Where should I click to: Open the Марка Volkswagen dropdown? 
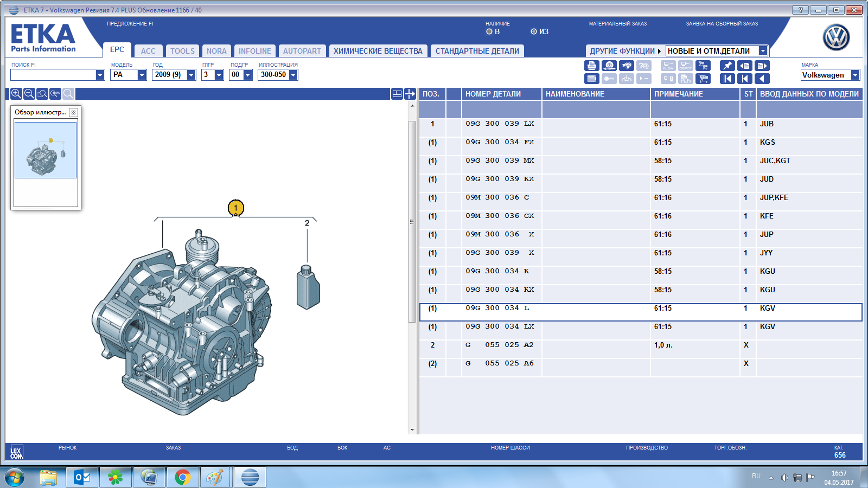click(x=855, y=75)
